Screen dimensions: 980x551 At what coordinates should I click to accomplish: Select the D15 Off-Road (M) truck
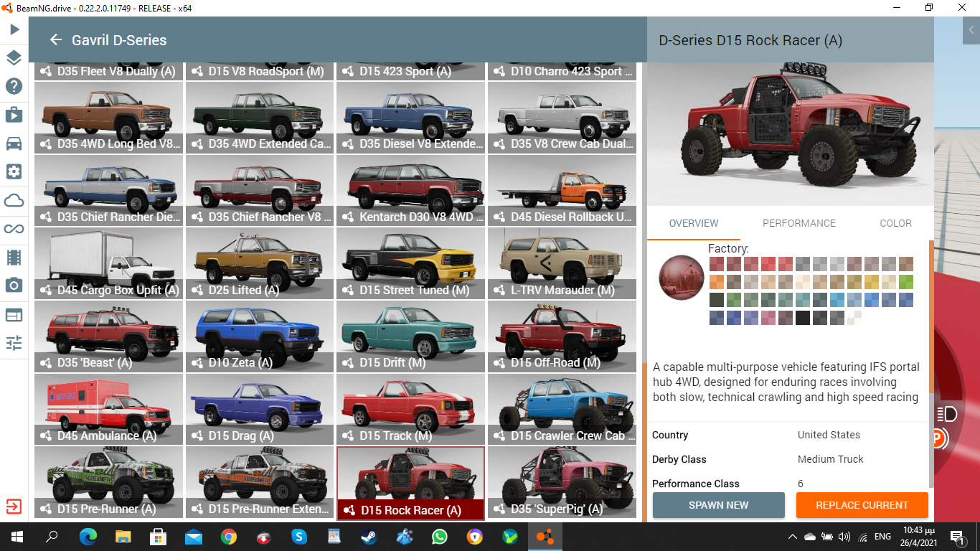pos(562,336)
